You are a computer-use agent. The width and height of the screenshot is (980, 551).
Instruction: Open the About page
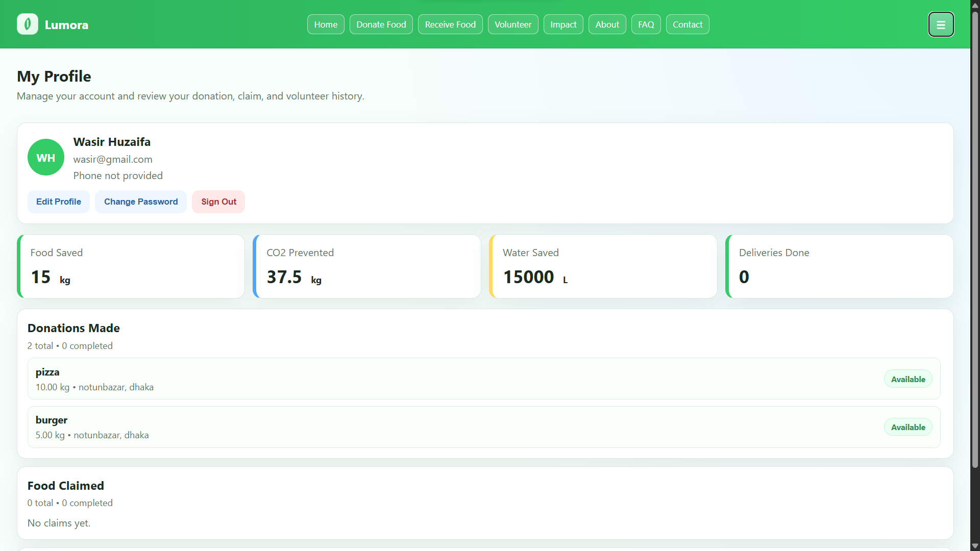(607, 24)
